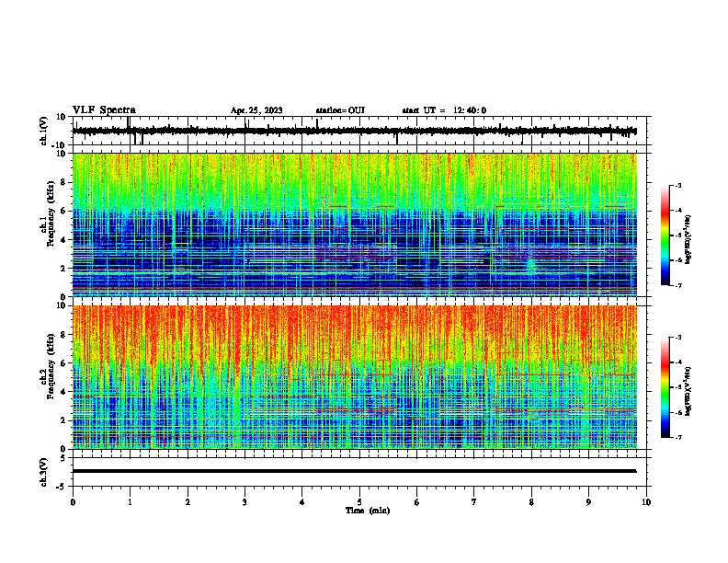Click the ch.3 flat voltage trace

tap(355, 471)
